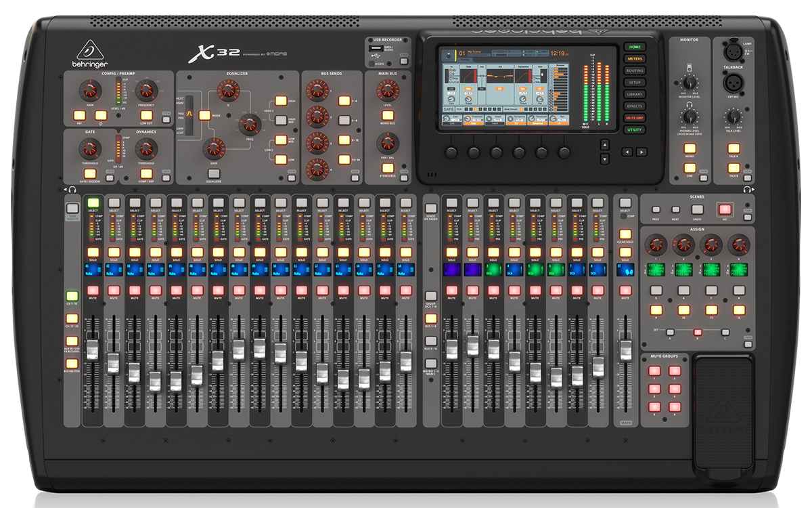The width and height of the screenshot is (812, 508).
Task: Switch the Equalizer on or off
Action: pyautogui.click(x=213, y=173)
